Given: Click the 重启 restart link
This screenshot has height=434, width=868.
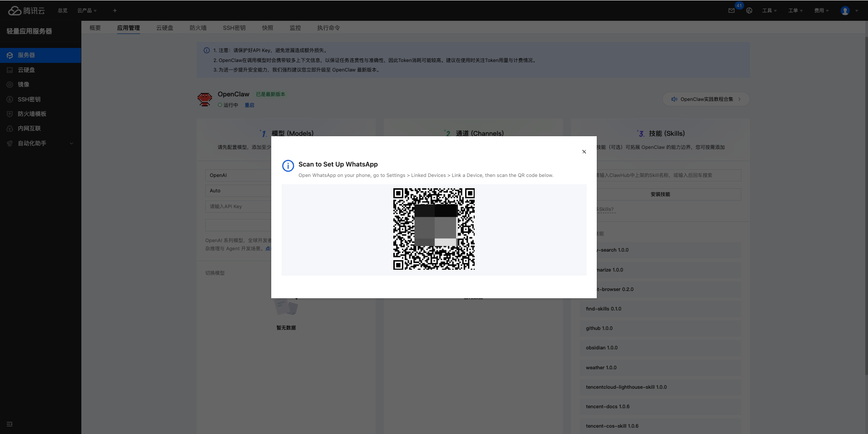Looking at the screenshot, I should (250, 105).
